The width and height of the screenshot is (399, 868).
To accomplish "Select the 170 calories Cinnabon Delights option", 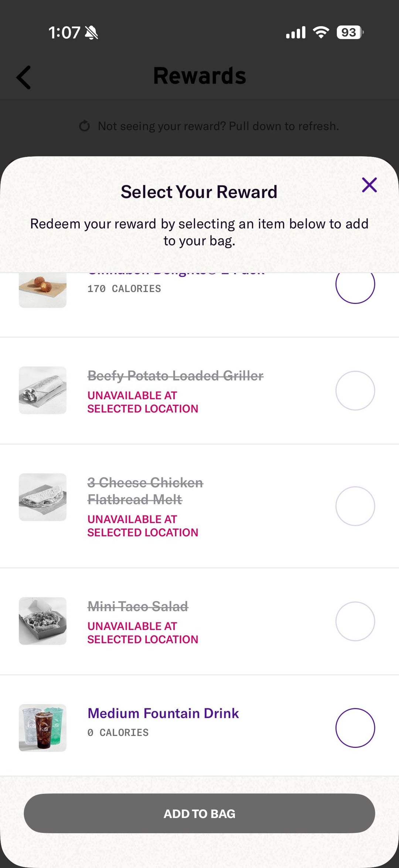I will tap(355, 285).
